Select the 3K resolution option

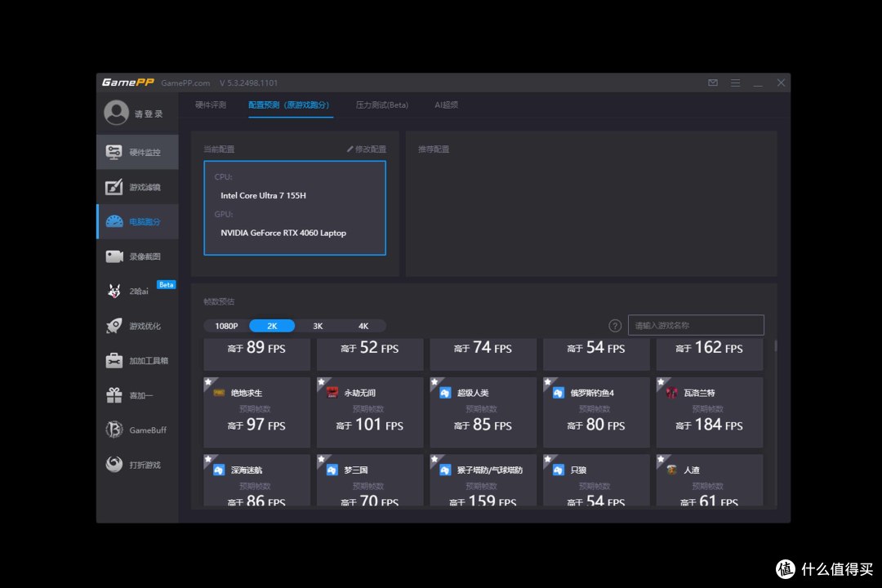coord(318,326)
